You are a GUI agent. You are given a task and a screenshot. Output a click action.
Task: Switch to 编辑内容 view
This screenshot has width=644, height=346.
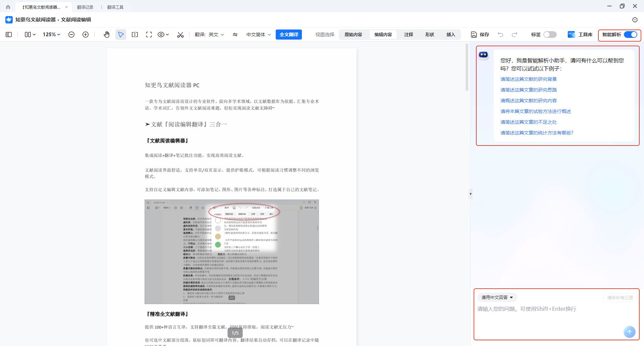click(x=383, y=35)
